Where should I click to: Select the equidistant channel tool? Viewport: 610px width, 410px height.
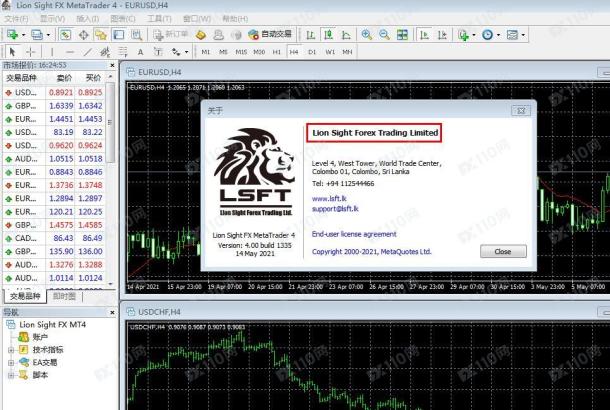point(105,51)
